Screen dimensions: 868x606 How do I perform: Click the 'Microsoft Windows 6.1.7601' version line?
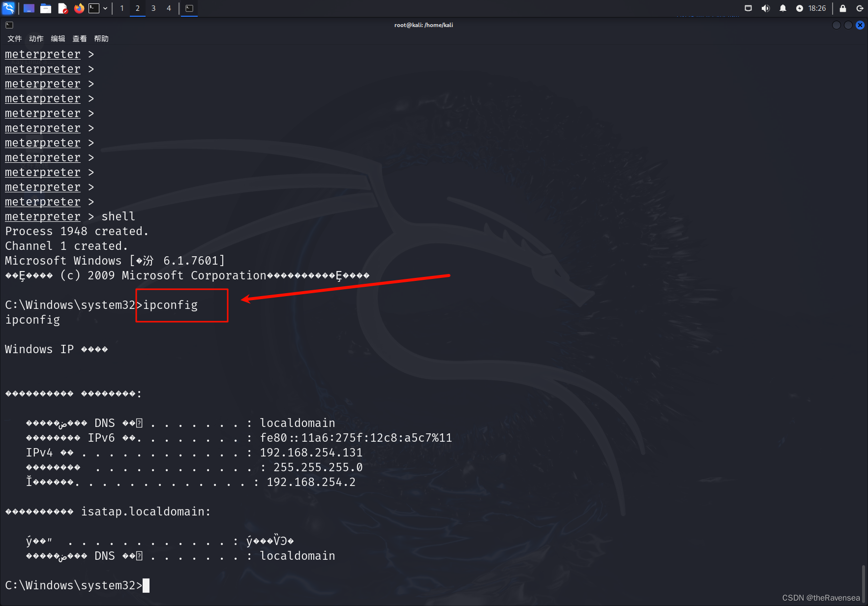click(x=115, y=261)
